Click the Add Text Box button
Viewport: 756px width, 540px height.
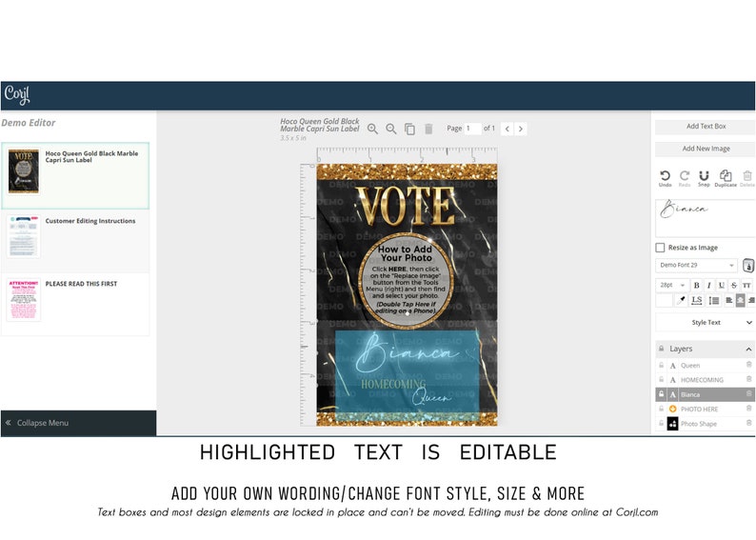tap(705, 127)
